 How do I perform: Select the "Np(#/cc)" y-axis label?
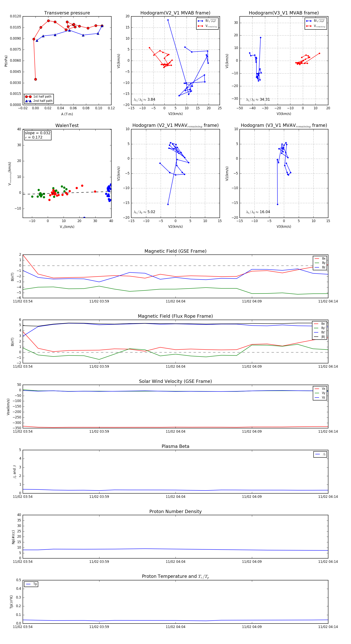(x=13, y=537)
